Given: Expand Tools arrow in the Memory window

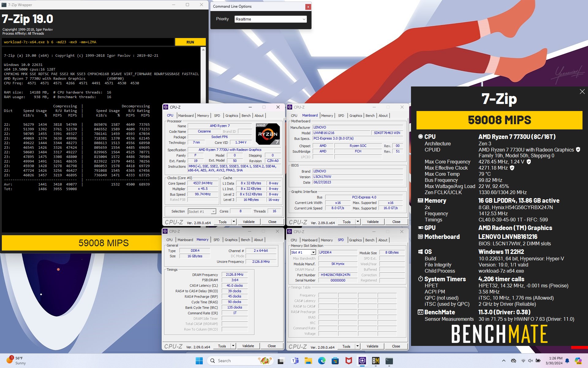Looking at the screenshot, I should [233, 346].
